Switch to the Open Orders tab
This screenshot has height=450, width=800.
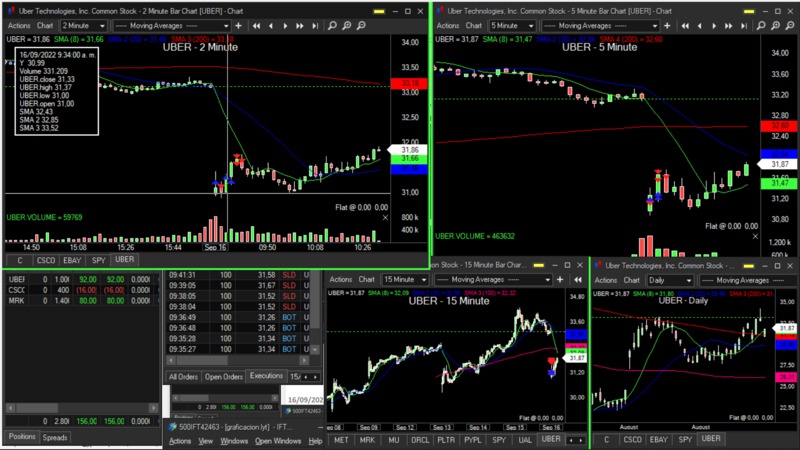coord(223,377)
